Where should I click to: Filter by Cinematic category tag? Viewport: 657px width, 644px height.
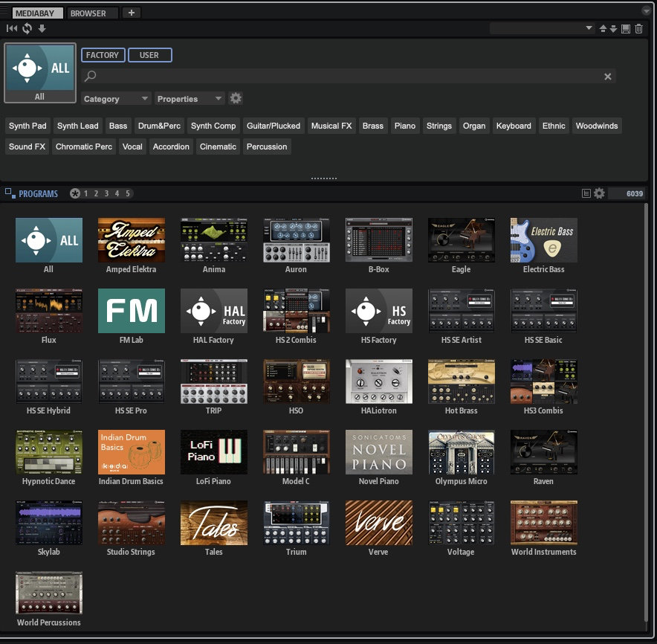[218, 146]
